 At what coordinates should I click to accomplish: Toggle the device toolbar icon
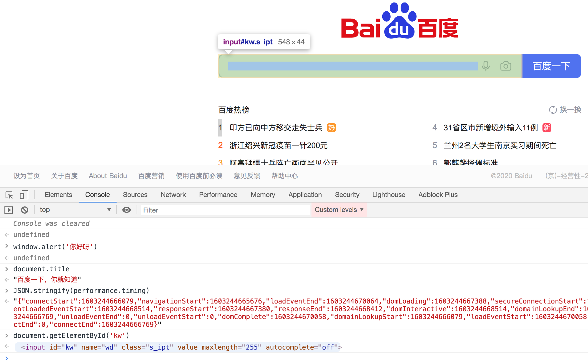coord(24,195)
